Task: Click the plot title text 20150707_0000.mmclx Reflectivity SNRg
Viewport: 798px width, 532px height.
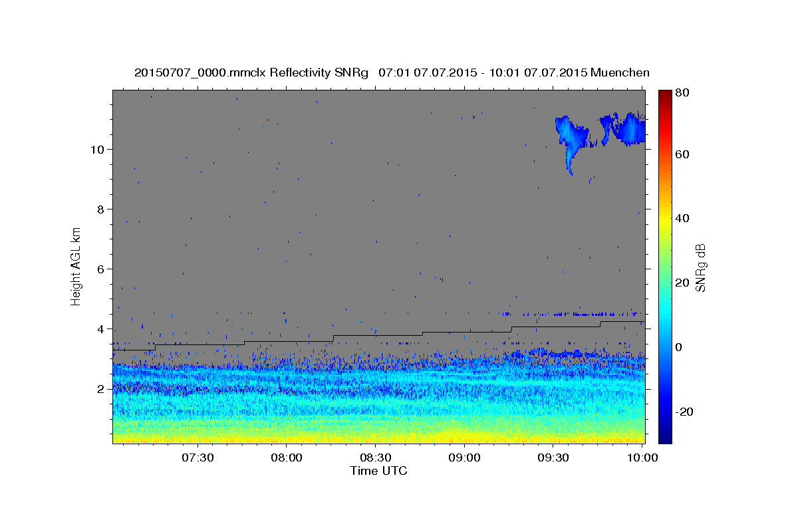Action: pos(251,72)
